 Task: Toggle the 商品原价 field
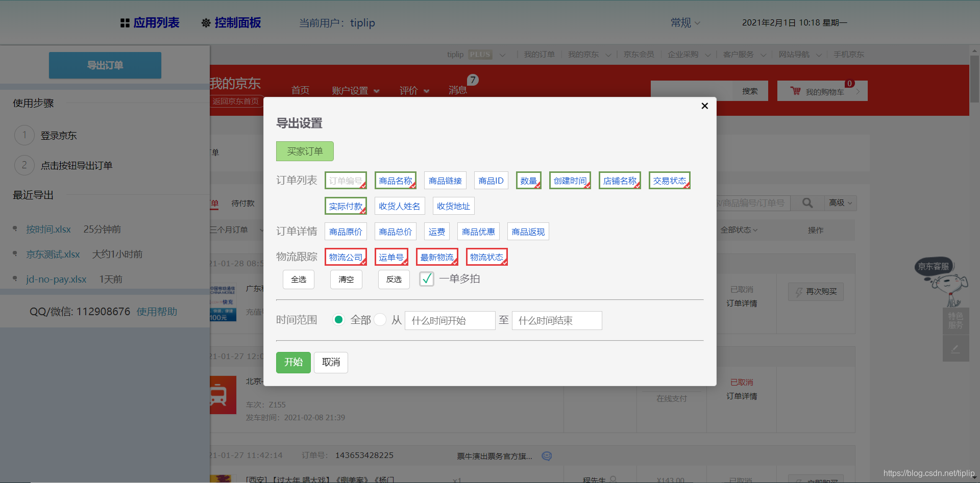[x=346, y=232]
